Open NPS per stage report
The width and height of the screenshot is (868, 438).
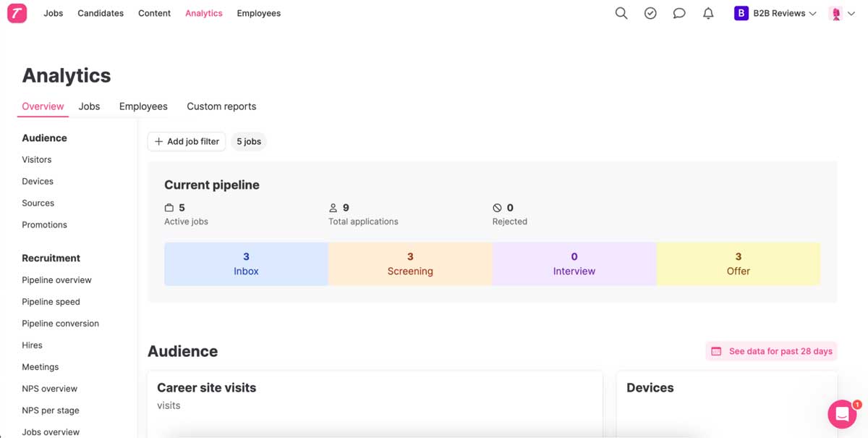(x=51, y=410)
